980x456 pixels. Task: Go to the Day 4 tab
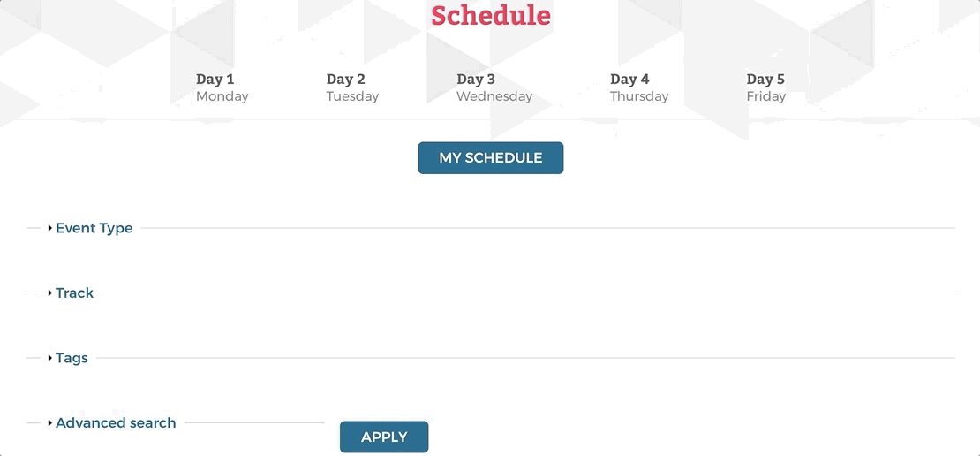(629, 80)
